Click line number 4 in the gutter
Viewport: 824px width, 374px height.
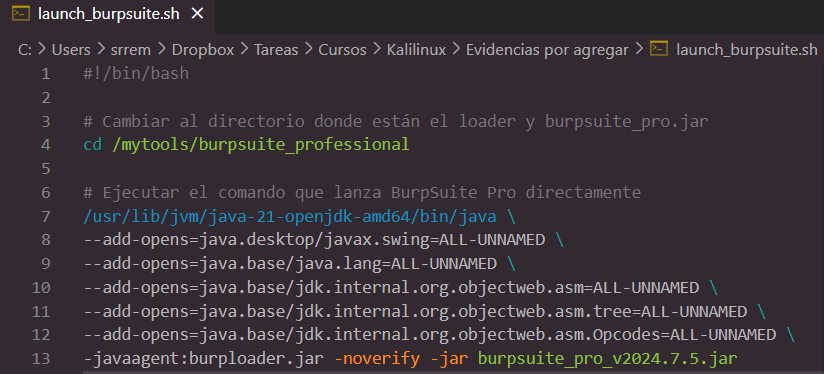(45, 145)
